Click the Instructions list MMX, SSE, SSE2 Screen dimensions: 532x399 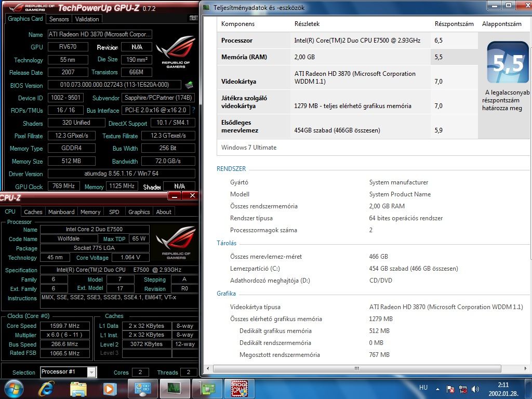tap(119, 301)
